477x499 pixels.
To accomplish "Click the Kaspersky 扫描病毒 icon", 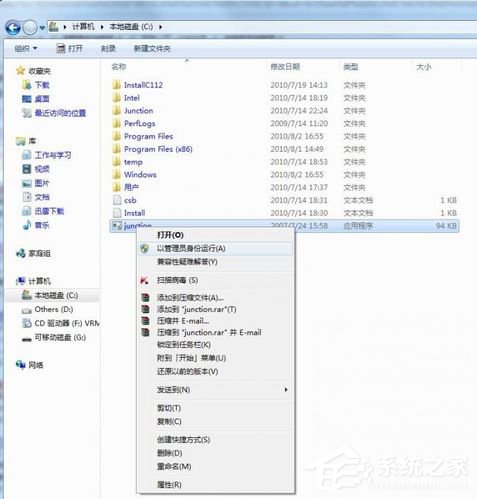I will pyautogui.click(x=145, y=280).
